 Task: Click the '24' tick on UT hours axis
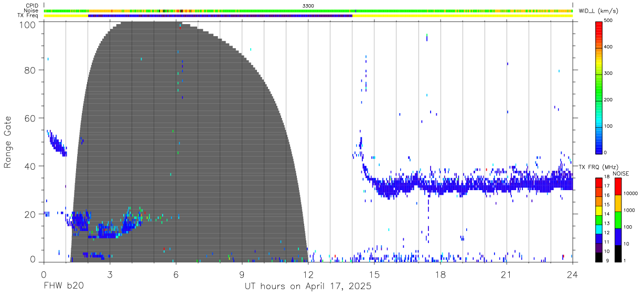[x=572, y=273]
